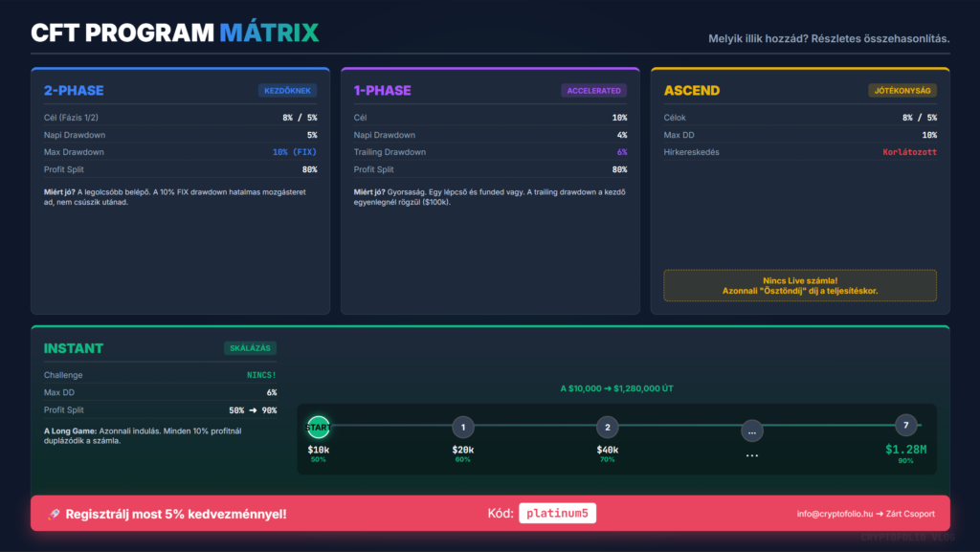Click the $1.28M final milestone amount
Image resolution: width=980 pixels, height=552 pixels.
905,449
